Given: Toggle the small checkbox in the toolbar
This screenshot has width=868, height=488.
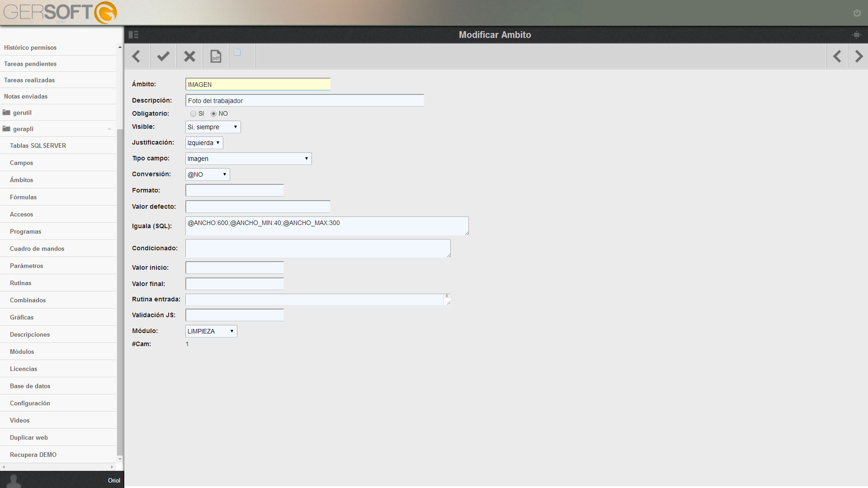Looking at the screenshot, I should (x=237, y=52).
